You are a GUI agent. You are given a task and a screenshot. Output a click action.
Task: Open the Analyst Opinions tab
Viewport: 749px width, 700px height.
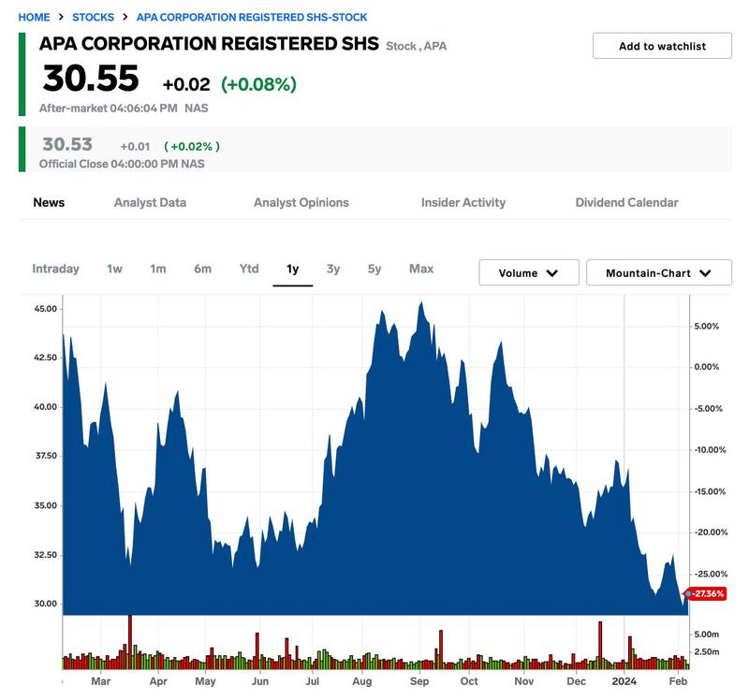point(301,202)
